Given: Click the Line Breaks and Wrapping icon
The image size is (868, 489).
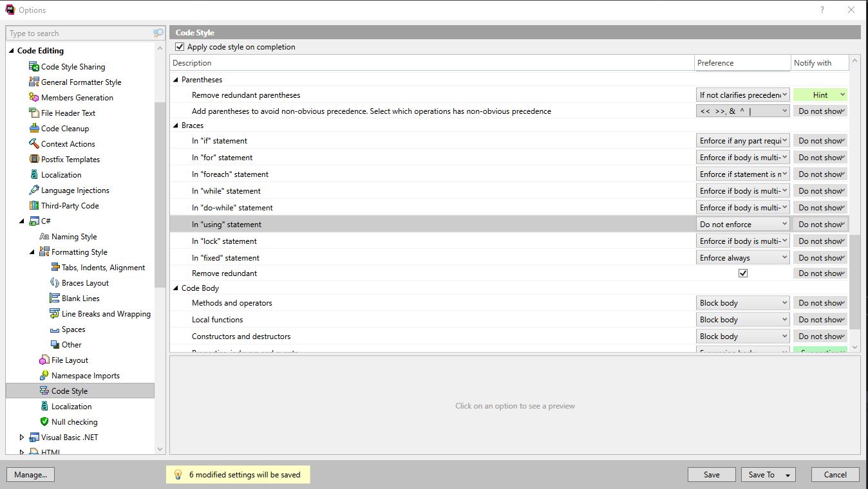Looking at the screenshot, I should pyautogui.click(x=55, y=313).
